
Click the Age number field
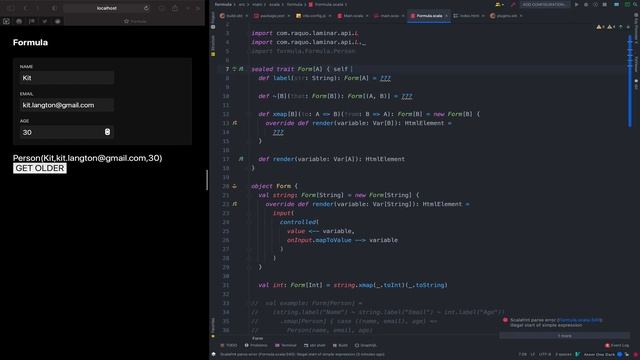pyautogui.click(x=67, y=132)
